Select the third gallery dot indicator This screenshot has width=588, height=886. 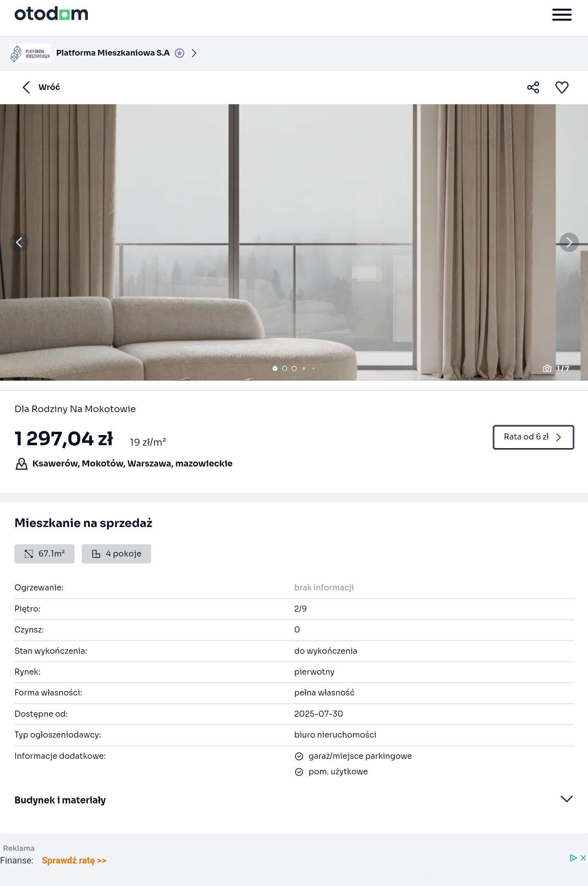294,368
